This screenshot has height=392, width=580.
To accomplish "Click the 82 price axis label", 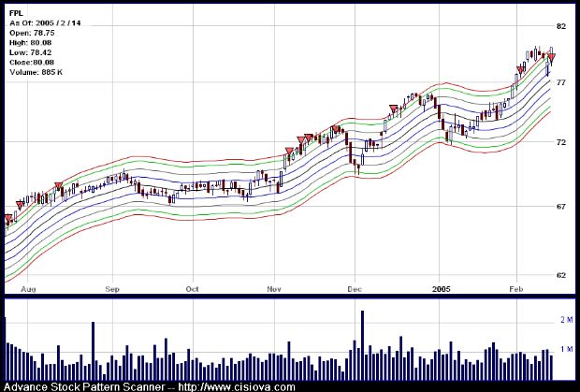I will pos(561,26).
